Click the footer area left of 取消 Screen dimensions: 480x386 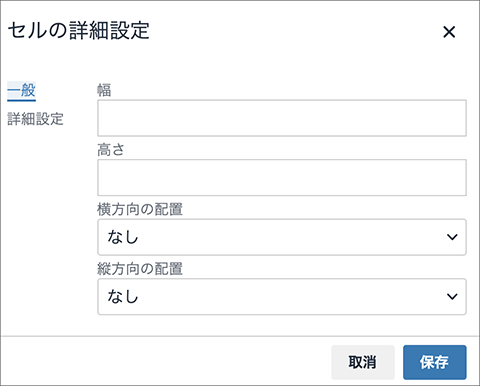pyautogui.click(x=166, y=362)
